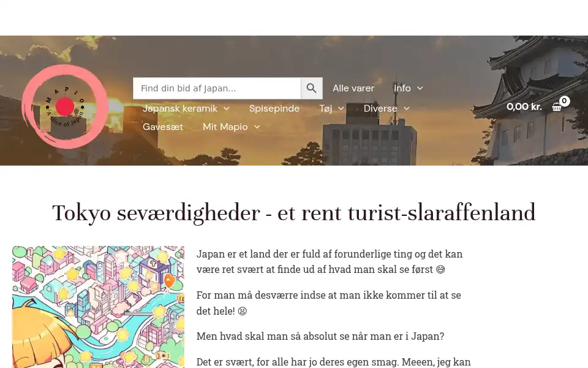
Task: Open the shopping basket icon
Action: click(x=557, y=107)
